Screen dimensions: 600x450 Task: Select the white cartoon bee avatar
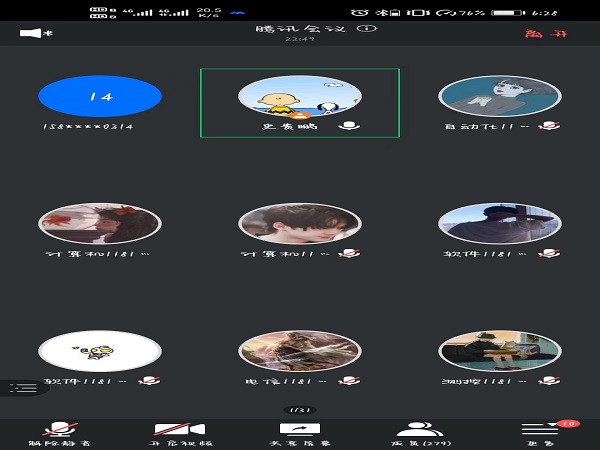click(x=99, y=351)
